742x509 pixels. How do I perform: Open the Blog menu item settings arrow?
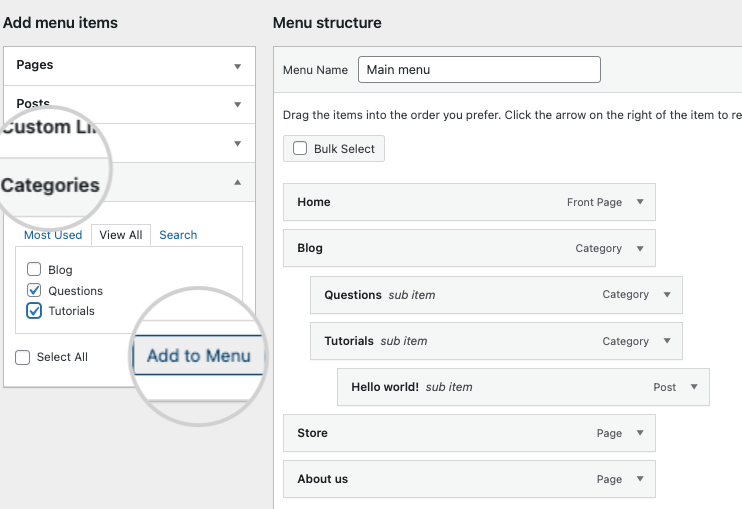click(x=640, y=248)
